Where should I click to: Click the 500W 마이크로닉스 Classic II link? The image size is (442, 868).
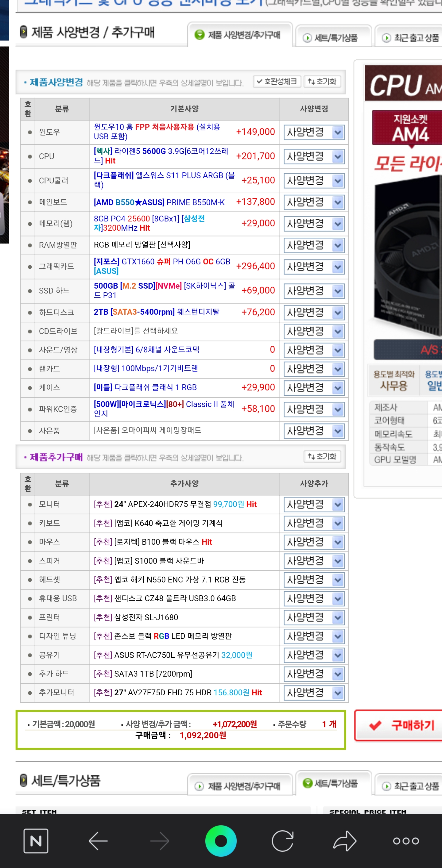point(164,409)
